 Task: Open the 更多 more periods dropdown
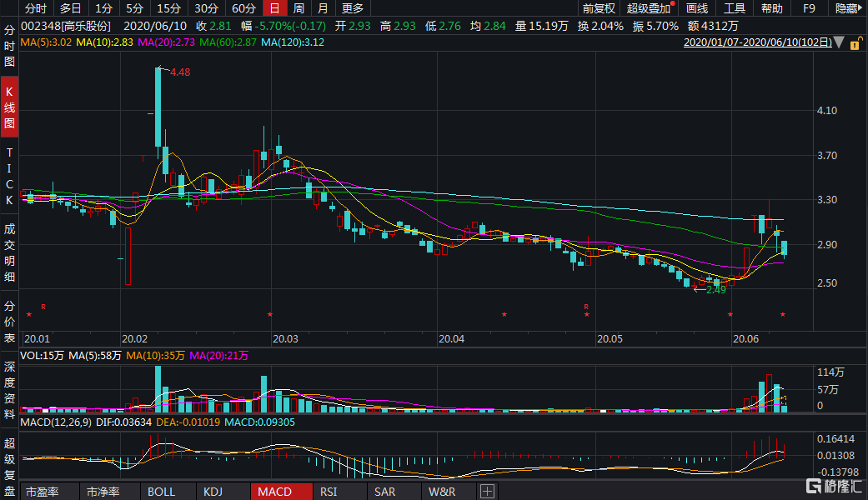(353, 8)
